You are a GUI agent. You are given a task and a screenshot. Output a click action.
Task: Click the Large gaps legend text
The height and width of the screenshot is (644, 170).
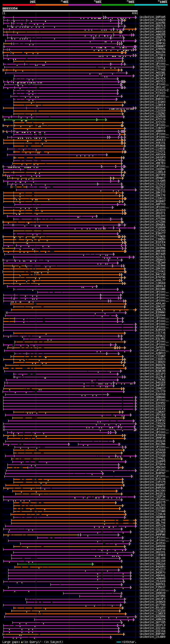click(x=32, y=642)
